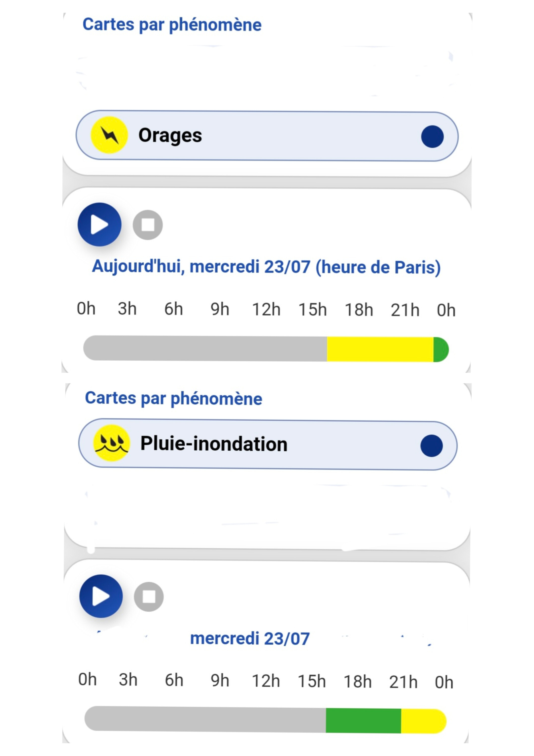The height and width of the screenshot is (756, 534).
Task: Click the lower Cartes par phénomène heading
Action: tap(174, 398)
